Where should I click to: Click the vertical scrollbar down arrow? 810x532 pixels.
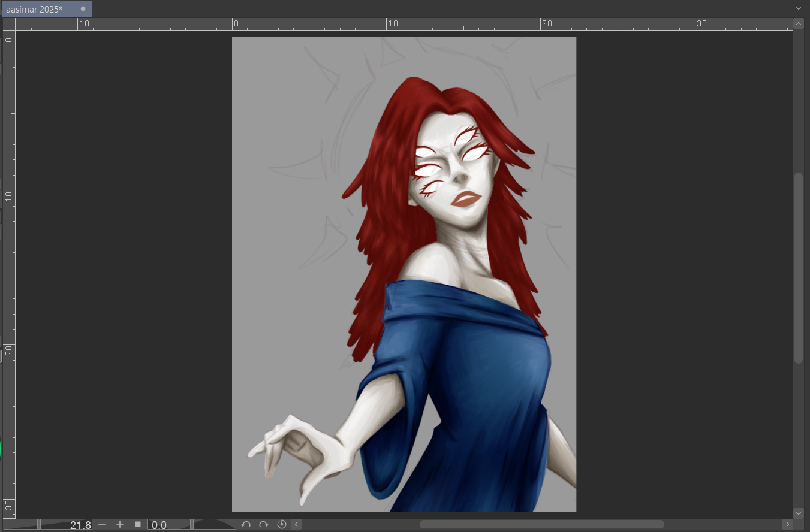pos(798,513)
